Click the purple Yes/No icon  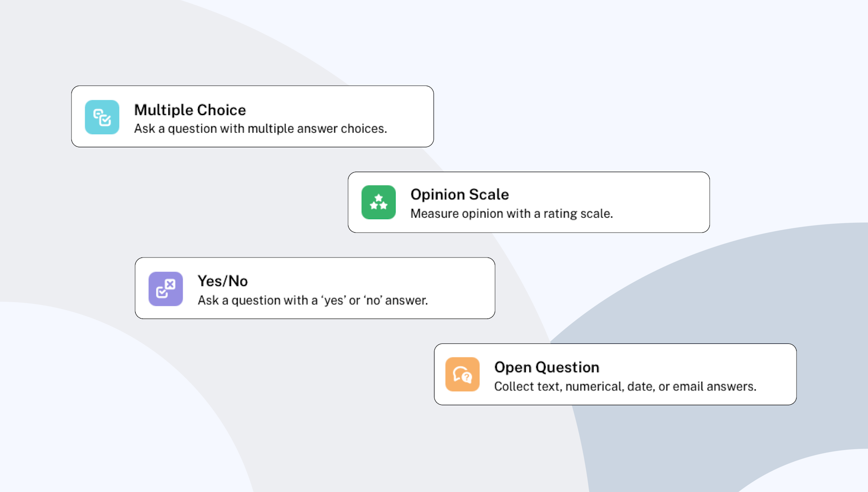pyautogui.click(x=165, y=289)
